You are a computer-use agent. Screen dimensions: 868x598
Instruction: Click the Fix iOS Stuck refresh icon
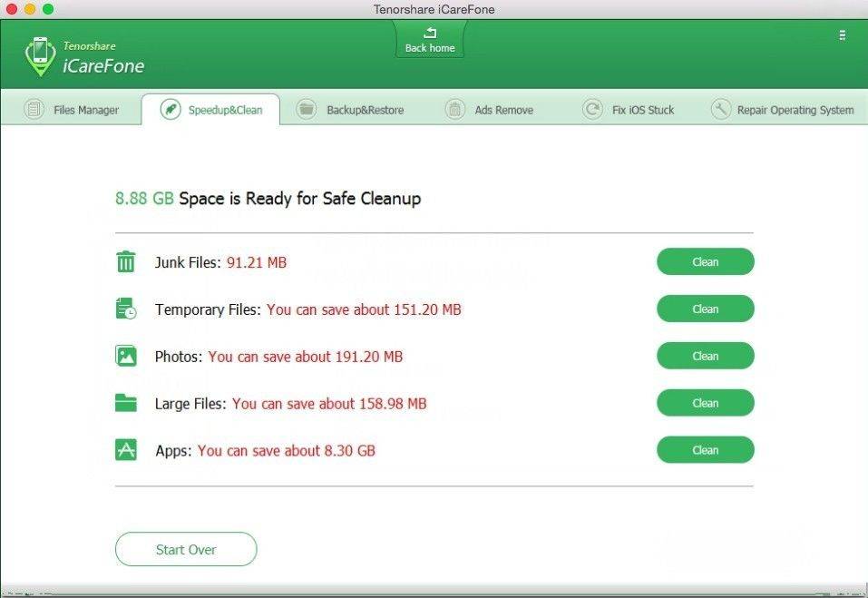593,109
